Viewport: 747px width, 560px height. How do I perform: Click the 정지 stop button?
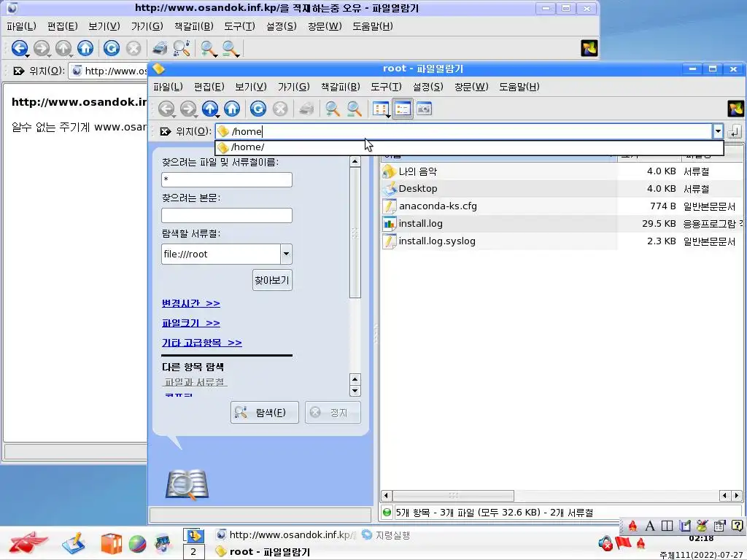coord(333,413)
